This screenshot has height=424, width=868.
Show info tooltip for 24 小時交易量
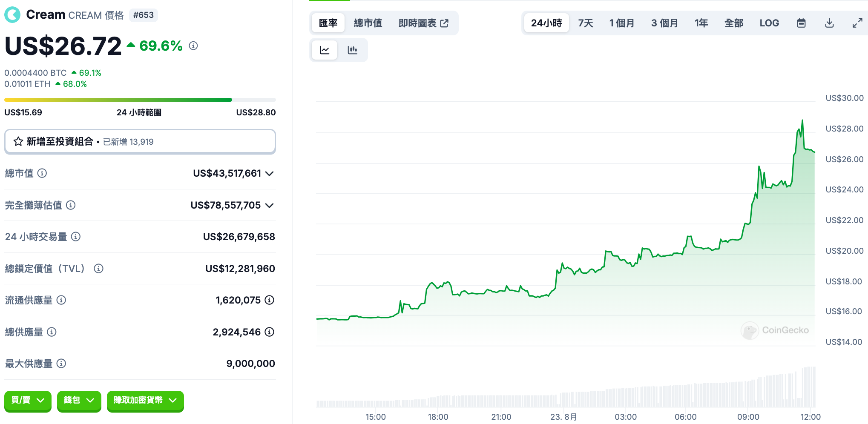click(76, 237)
